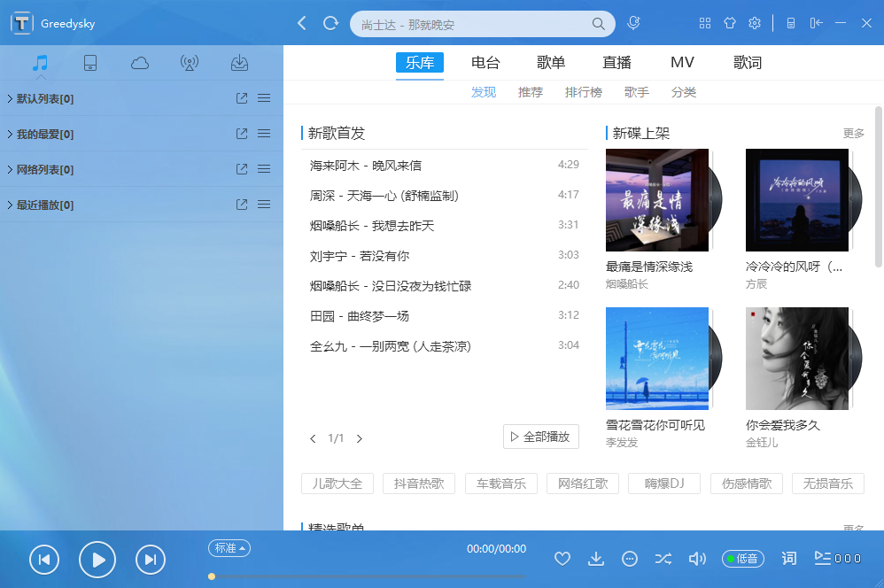Open the download manager sidebar icon
The width and height of the screenshot is (884, 588).
coord(238,62)
